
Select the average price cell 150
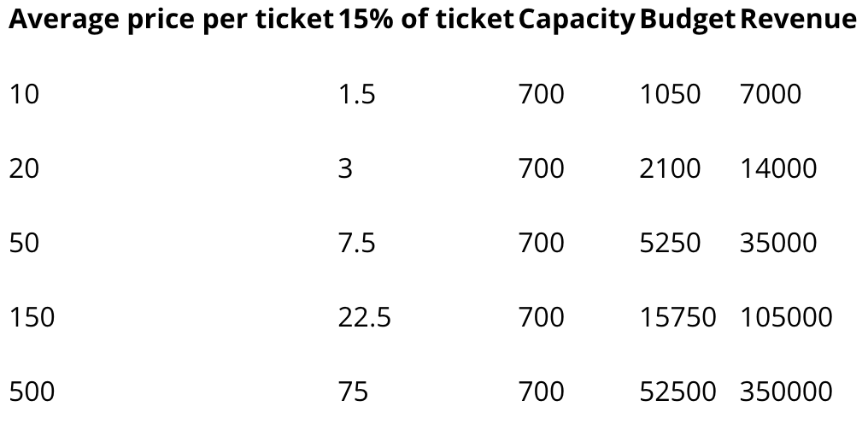[32, 316]
